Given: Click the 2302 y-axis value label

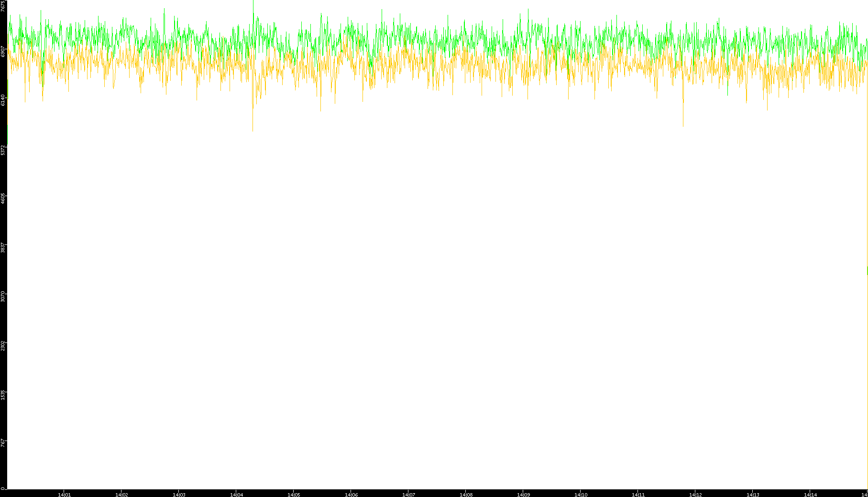Looking at the screenshot, I should (x=3, y=345).
